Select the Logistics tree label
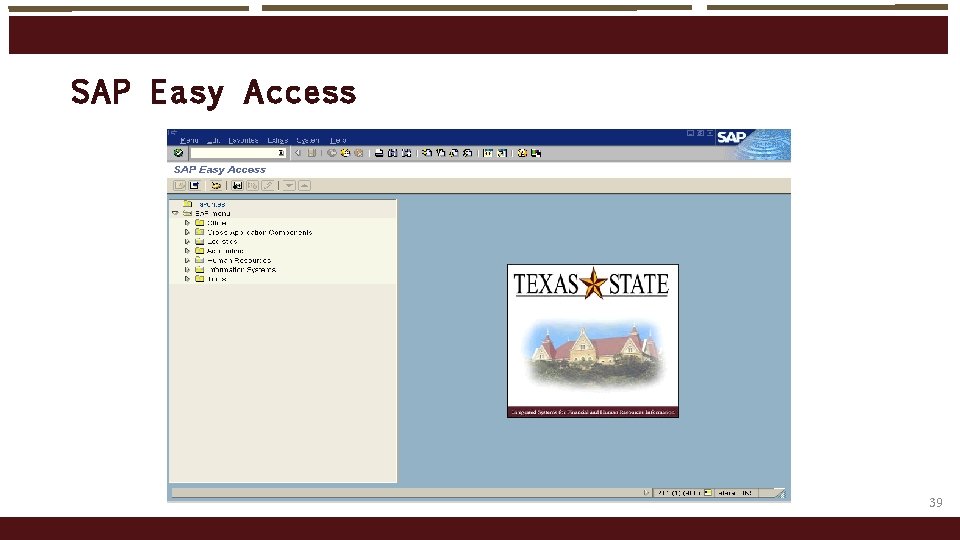Viewport: 960px width, 540px height. coord(222,242)
